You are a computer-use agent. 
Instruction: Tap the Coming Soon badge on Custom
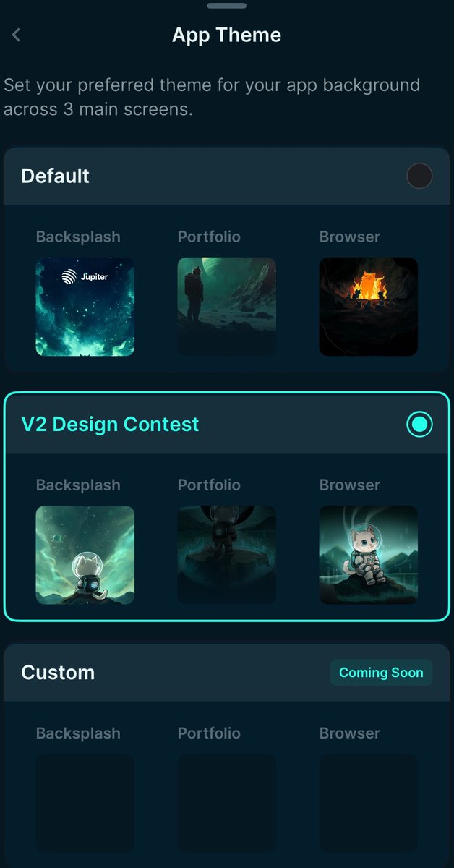(381, 673)
